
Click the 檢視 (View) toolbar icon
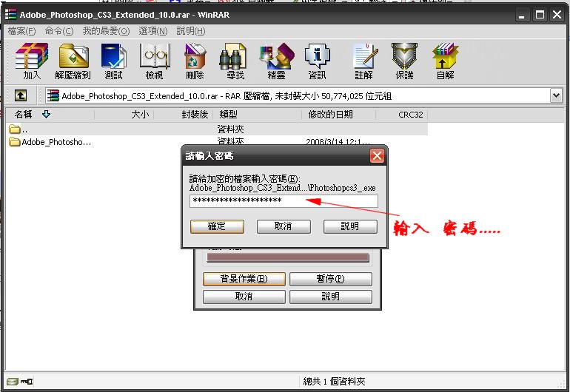(155, 61)
